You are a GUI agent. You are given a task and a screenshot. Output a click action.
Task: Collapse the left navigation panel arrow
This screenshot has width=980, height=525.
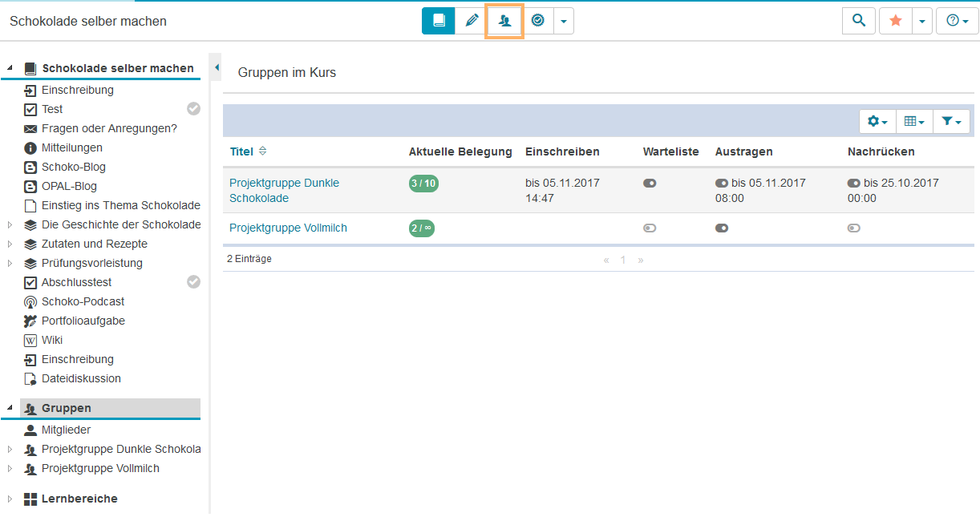click(x=217, y=67)
